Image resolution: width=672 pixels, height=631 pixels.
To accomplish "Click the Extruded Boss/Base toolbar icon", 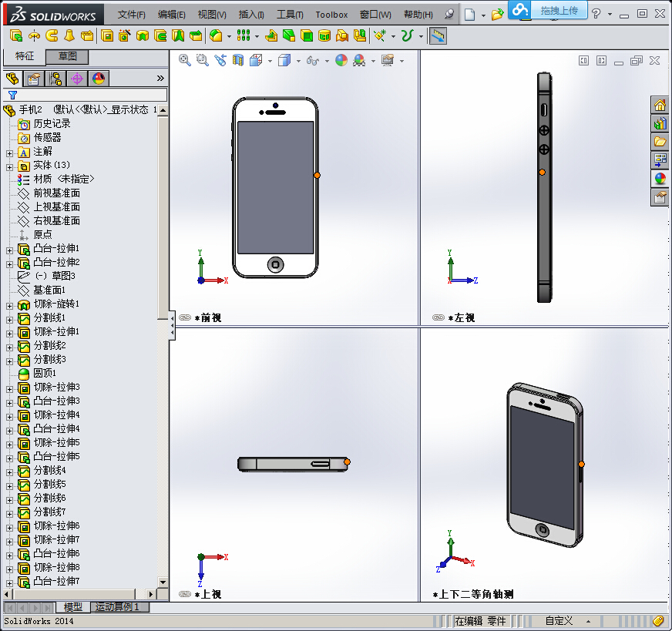I will tap(16, 36).
